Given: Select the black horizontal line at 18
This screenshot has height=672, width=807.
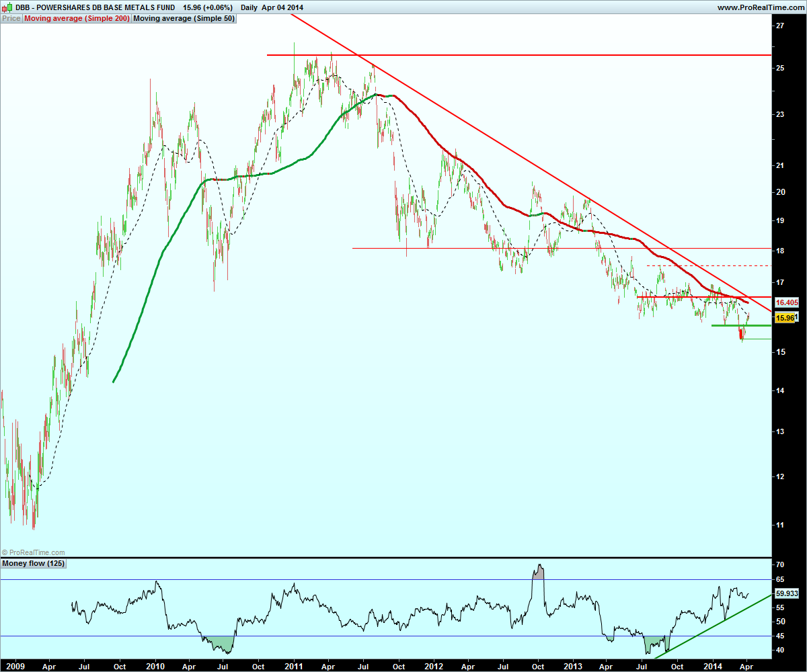Looking at the screenshot, I should point(561,248).
